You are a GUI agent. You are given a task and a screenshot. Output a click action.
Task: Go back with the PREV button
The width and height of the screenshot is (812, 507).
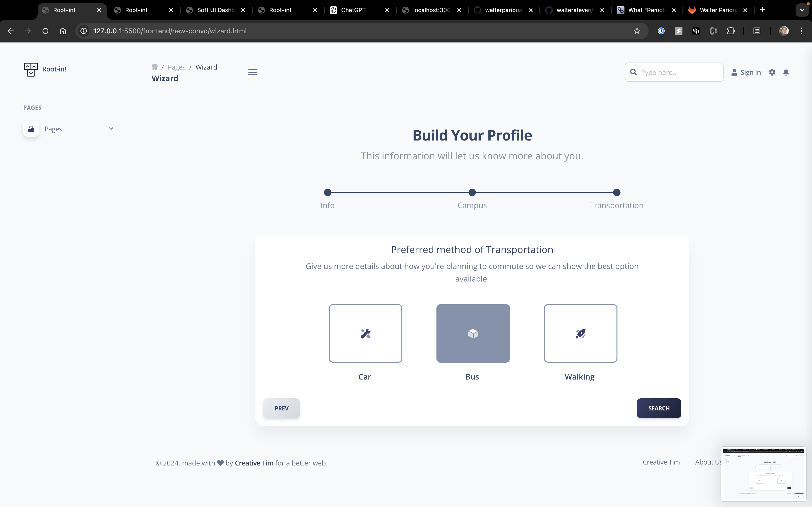click(281, 408)
